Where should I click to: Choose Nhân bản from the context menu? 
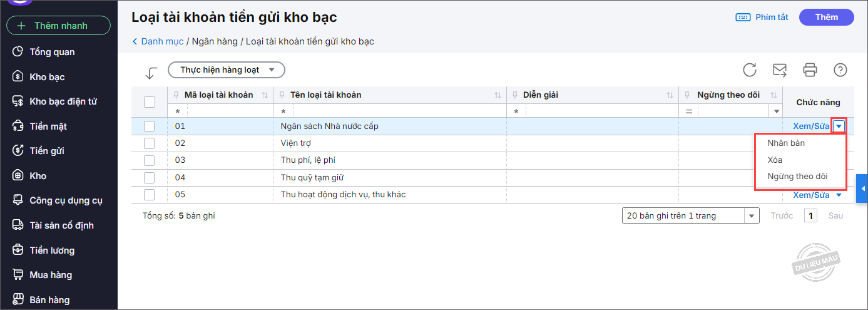tap(786, 143)
